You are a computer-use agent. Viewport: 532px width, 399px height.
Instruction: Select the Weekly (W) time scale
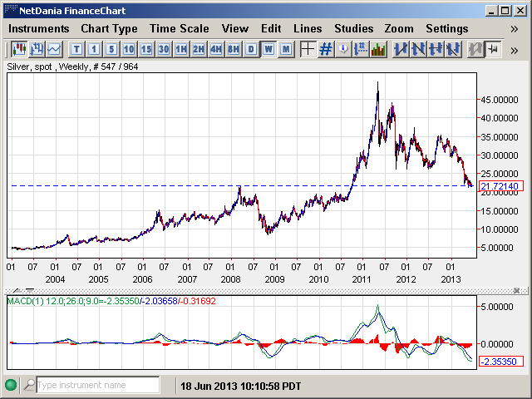(268, 49)
